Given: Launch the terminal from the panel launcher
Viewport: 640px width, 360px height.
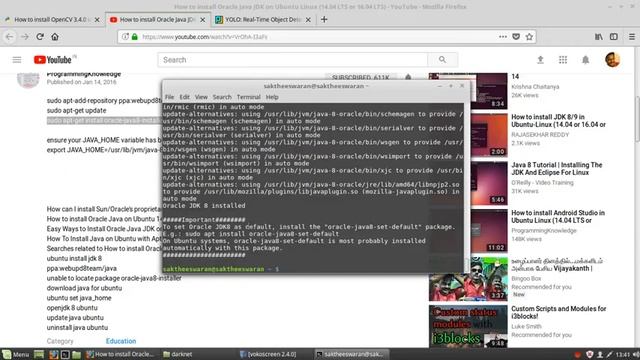Looking at the screenshot, I should [x=64, y=354].
